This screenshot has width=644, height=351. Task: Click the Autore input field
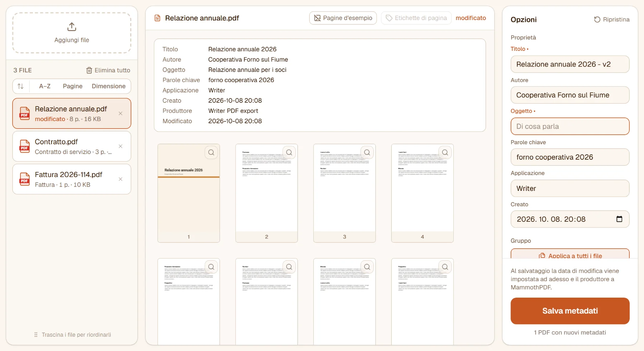[x=570, y=95]
